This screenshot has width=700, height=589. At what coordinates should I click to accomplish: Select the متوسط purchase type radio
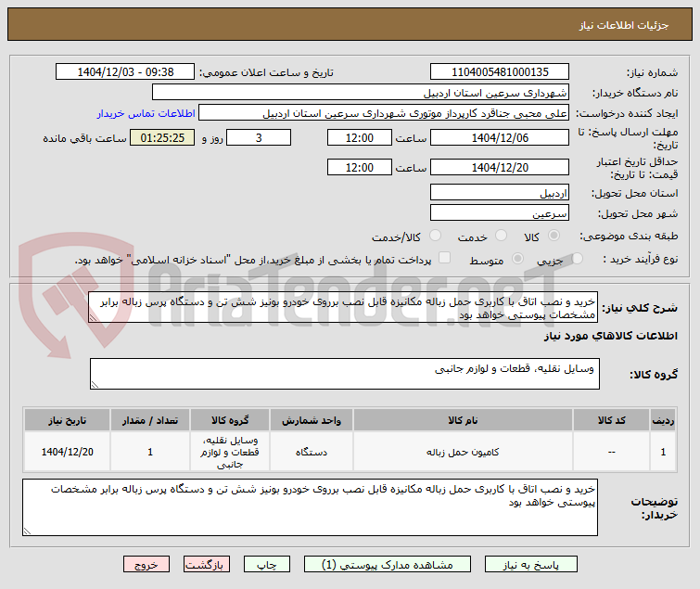(x=518, y=258)
